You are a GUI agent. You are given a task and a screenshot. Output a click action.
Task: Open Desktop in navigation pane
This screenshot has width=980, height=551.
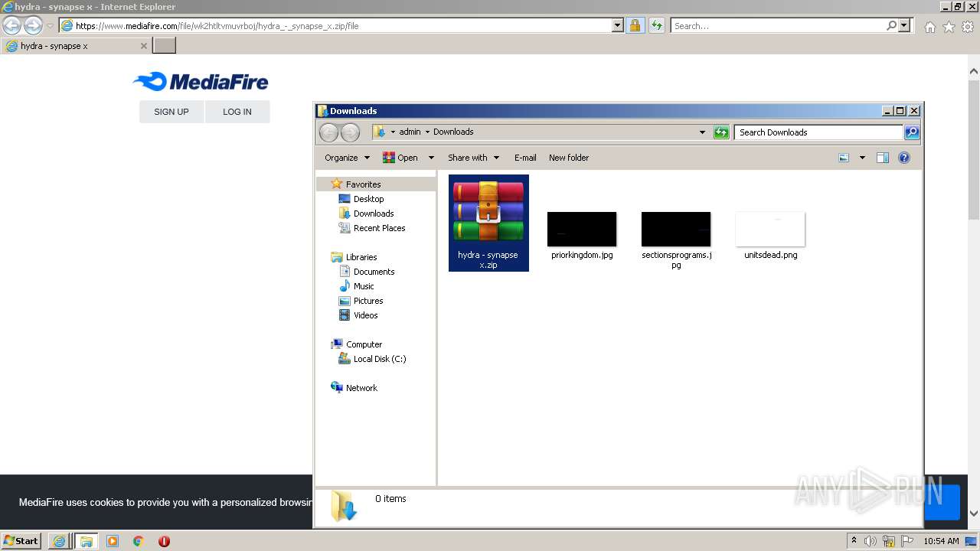click(368, 199)
